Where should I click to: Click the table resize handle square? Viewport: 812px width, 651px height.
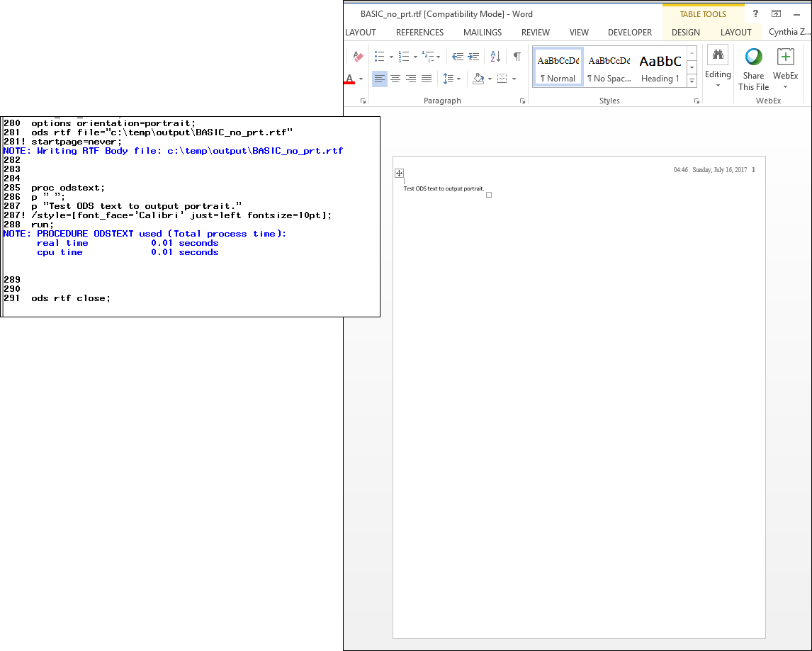(x=488, y=195)
